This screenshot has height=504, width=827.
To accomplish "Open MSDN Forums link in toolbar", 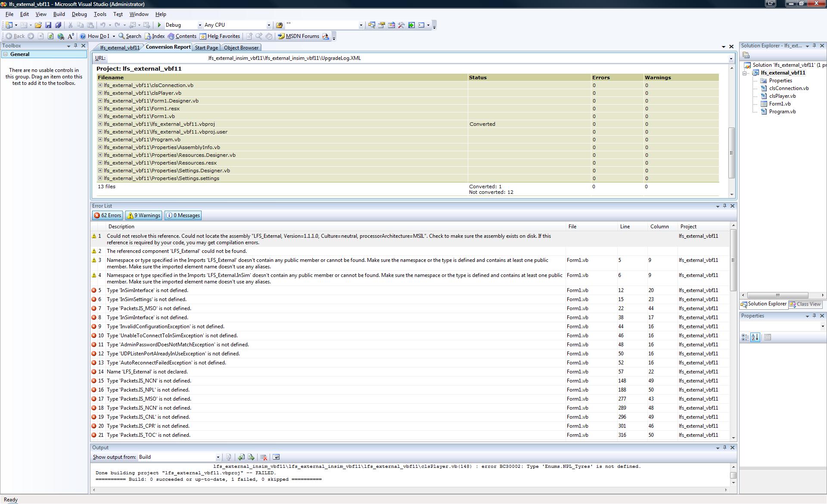I will 298,36.
